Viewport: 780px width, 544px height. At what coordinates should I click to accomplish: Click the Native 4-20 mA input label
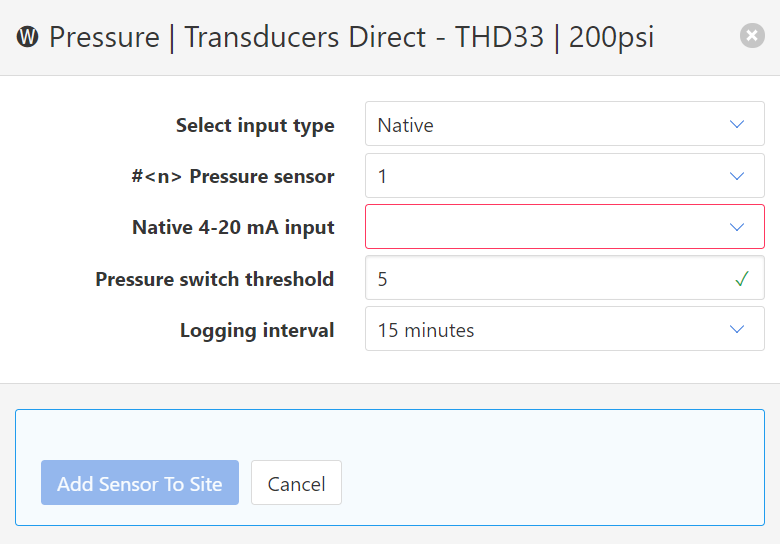[x=233, y=228]
